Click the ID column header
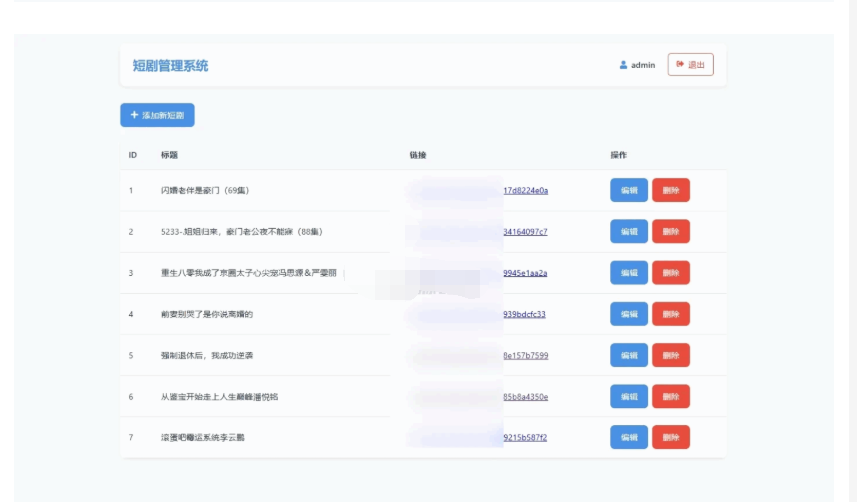Image resolution: width=857 pixels, height=502 pixels. (x=133, y=155)
